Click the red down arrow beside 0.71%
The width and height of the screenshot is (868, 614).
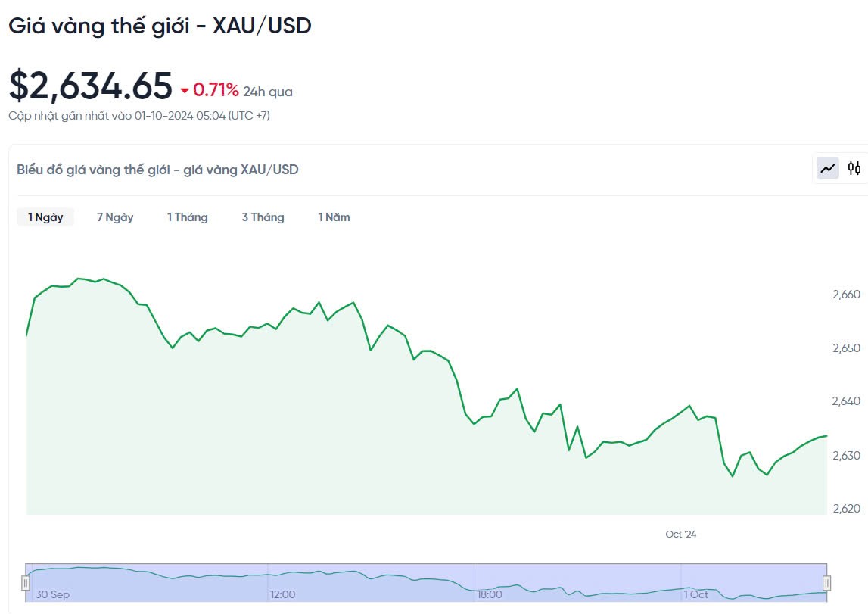click(x=185, y=92)
